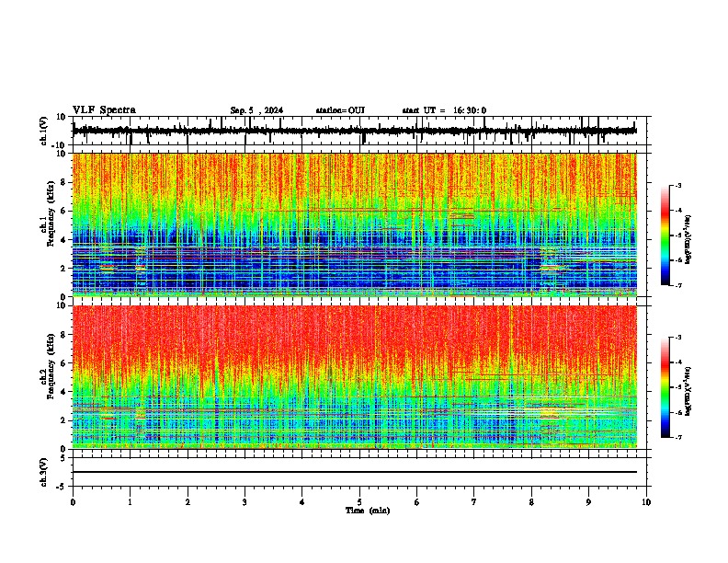Click the "-3" label on ch.1 color bar

[678, 186]
